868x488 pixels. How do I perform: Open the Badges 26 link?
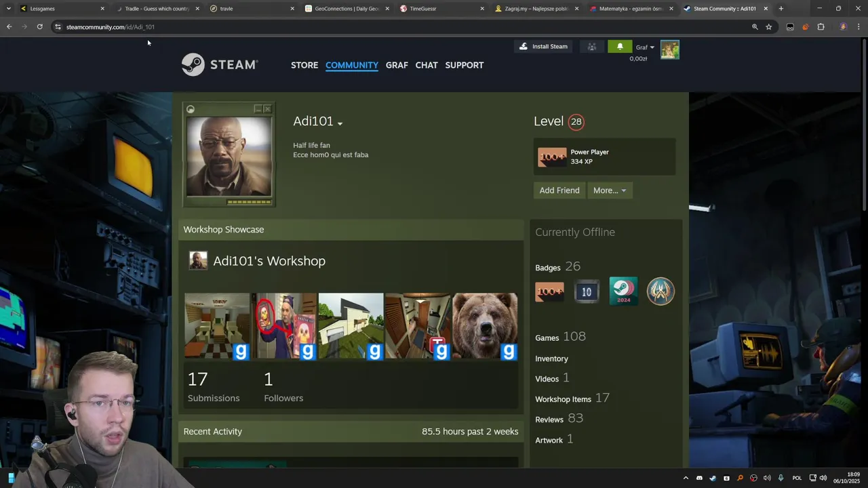point(557,267)
